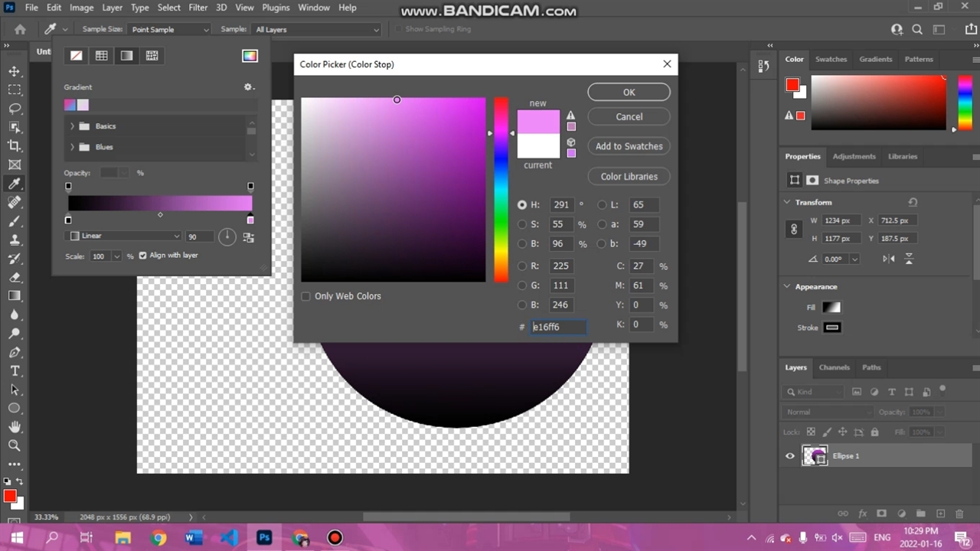Enable the Only Web Colors checkbox

click(x=306, y=296)
